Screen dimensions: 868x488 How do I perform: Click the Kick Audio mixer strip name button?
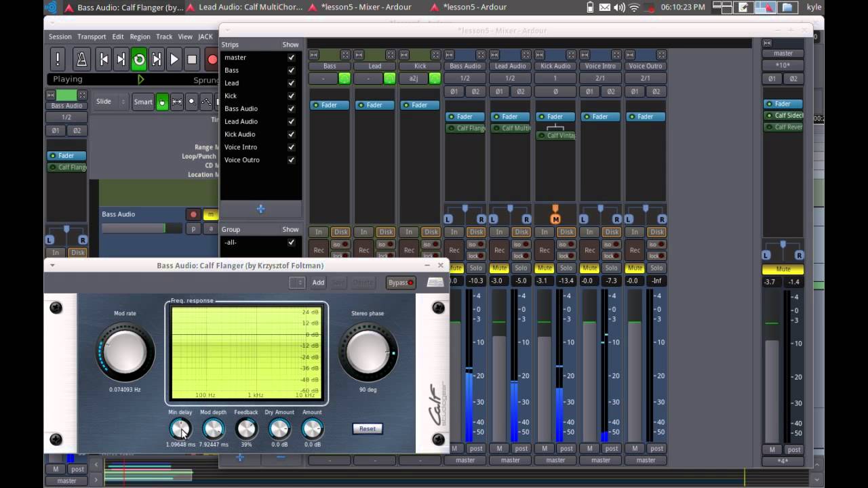(x=555, y=66)
